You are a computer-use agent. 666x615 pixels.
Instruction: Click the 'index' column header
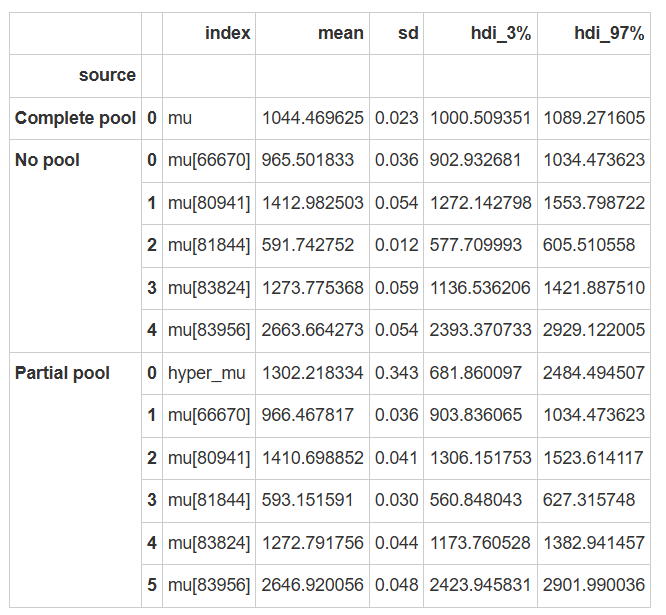tap(227, 33)
